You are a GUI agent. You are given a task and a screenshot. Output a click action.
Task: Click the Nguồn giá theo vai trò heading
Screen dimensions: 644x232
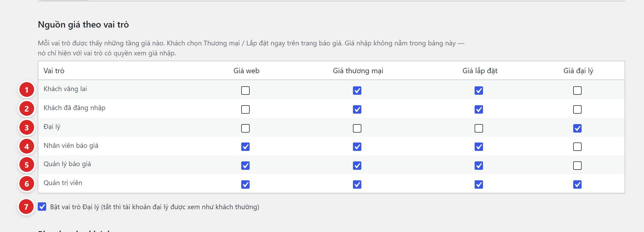[83, 25]
